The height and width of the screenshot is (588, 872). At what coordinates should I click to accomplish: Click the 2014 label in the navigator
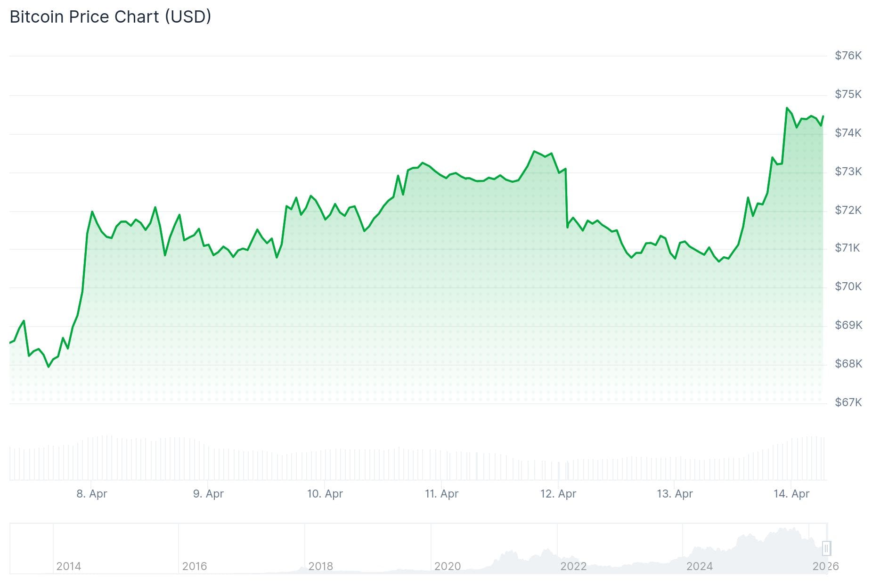tap(69, 566)
